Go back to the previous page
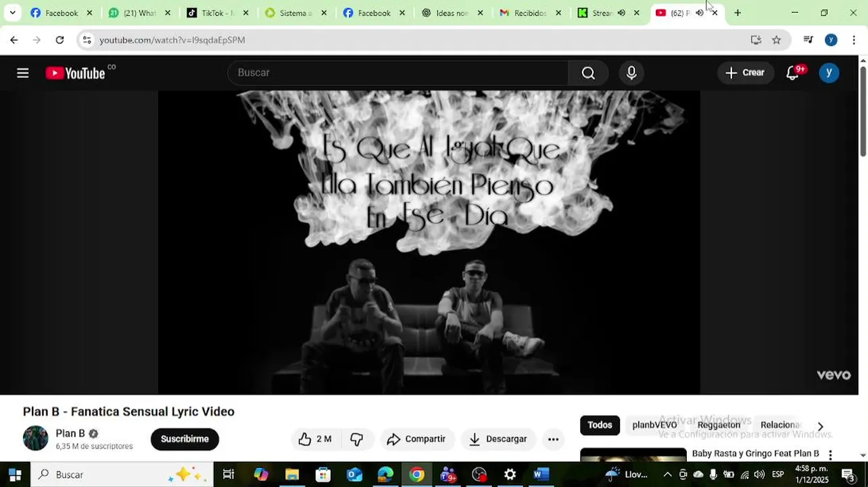 (14, 40)
